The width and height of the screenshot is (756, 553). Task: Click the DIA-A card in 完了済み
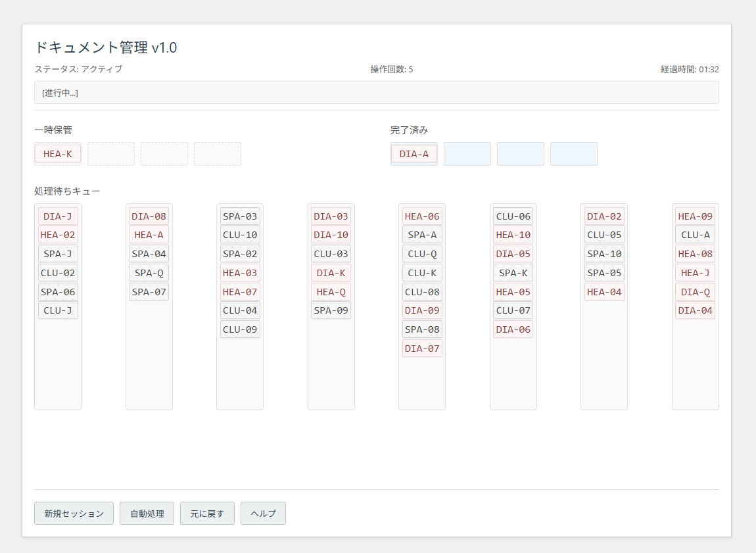coord(413,153)
